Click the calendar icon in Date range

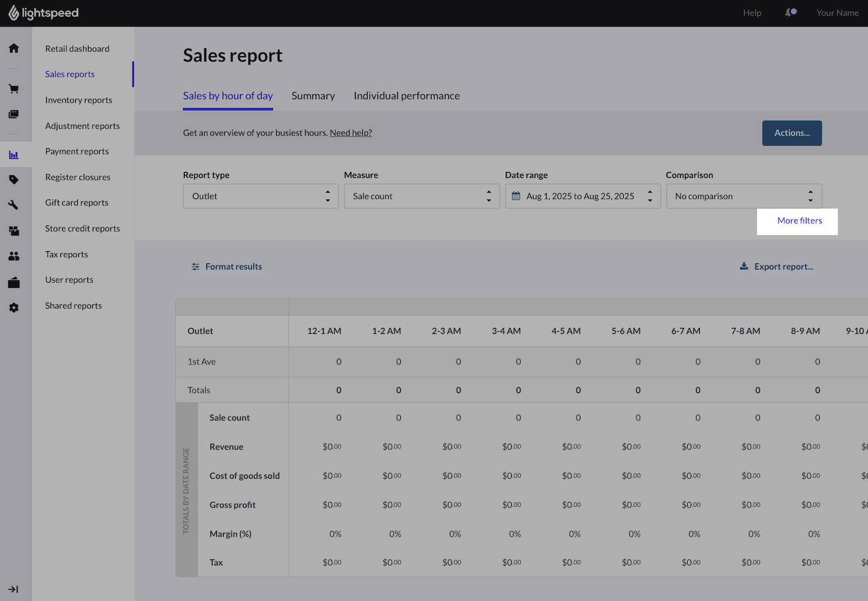coord(516,196)
